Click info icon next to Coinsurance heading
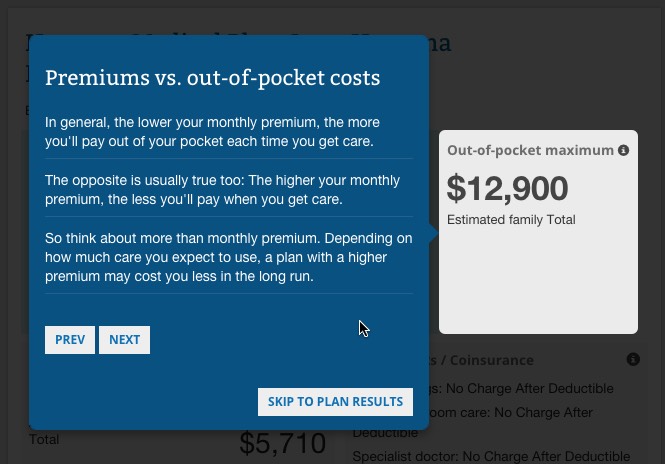This screenshot has height=464, width=665. (633, 359)
